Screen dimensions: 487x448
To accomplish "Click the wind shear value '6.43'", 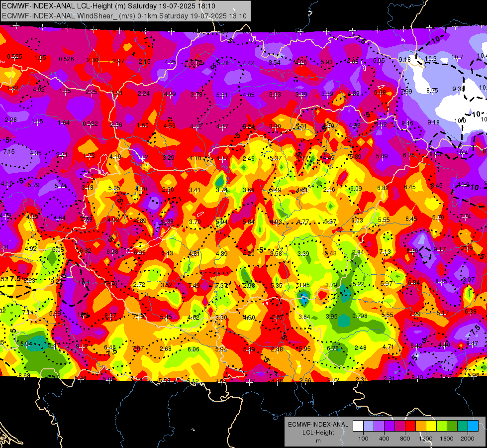I will [167, 253].
